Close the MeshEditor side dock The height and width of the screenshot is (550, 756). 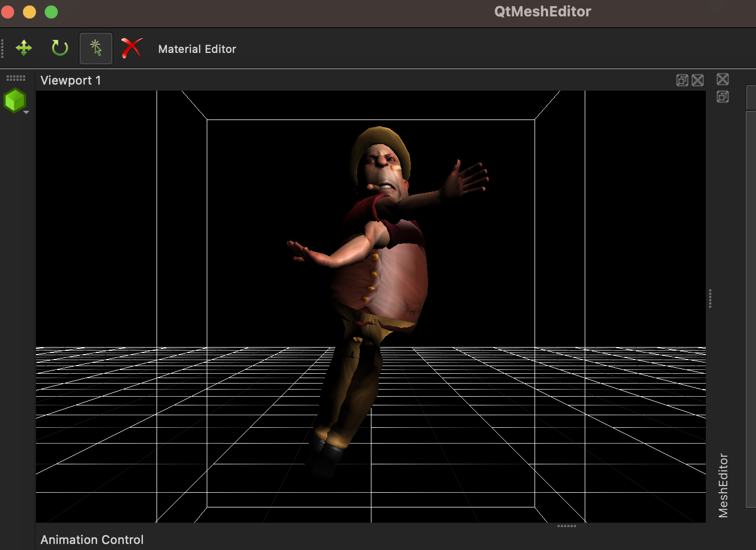(x=723, y=79)
